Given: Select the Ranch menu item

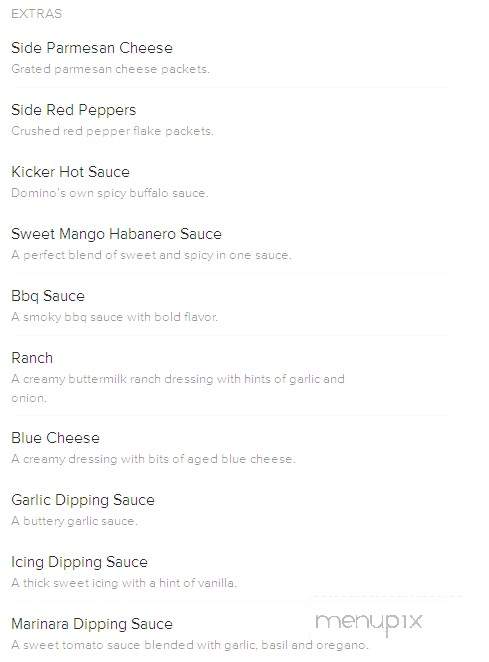Looking at the screenshot, I should coord(32,358).
